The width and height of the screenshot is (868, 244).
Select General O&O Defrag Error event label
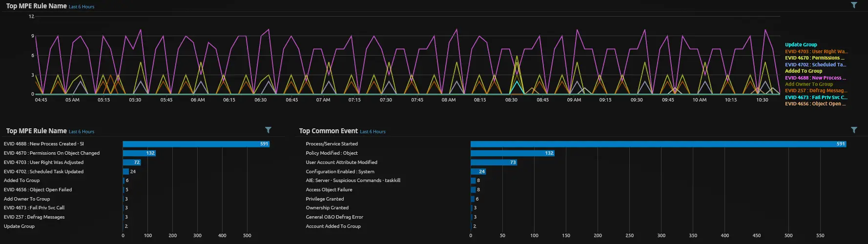click(x=334, y=217)
